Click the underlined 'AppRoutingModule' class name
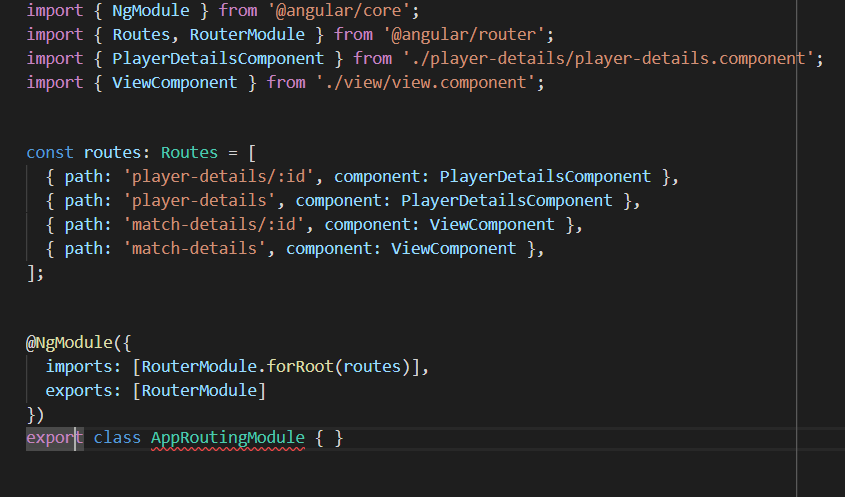The width and height of the screenshot is (845, 497). [228, 438]
